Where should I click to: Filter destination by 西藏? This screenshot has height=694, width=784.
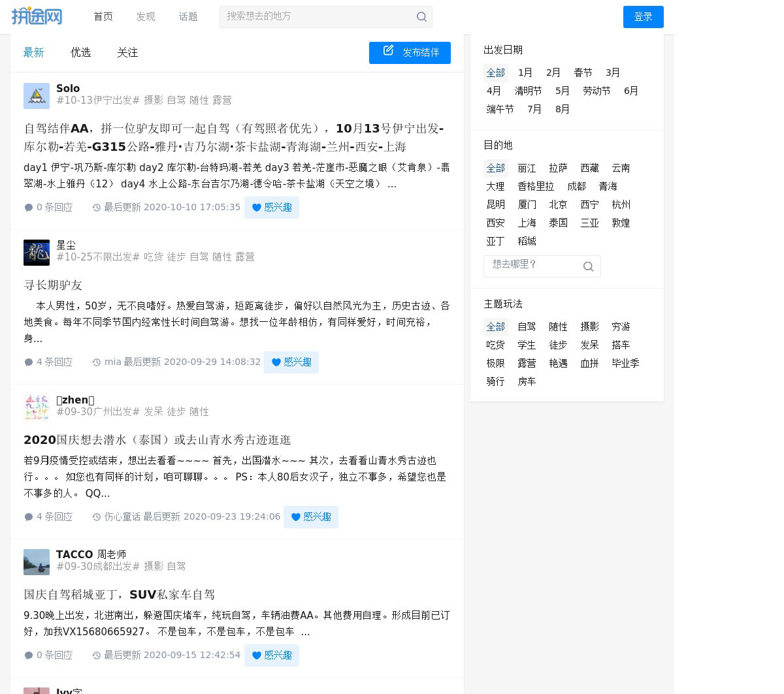point(590,168)
